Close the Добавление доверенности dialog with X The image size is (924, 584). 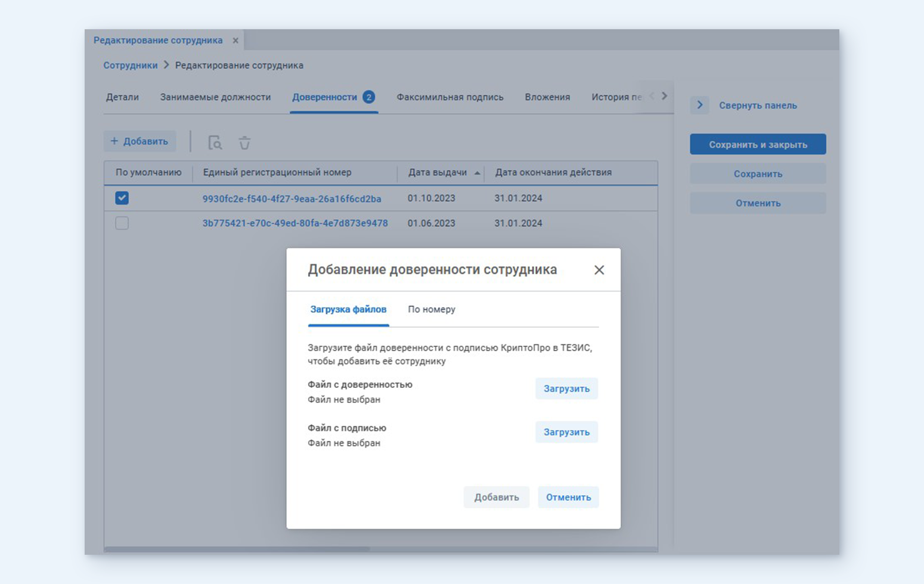[599, 270]
